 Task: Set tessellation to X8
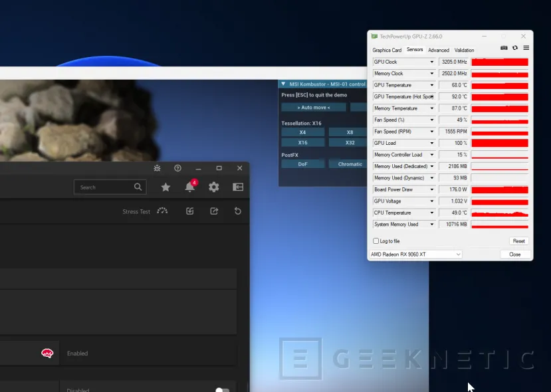[x=348, y=132]
